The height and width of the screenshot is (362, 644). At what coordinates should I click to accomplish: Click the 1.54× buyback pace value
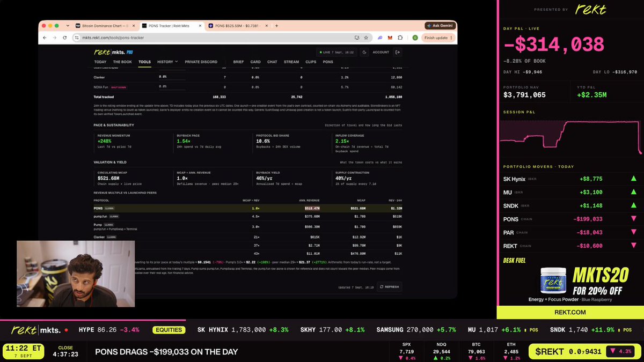click(x=184, y=141)
